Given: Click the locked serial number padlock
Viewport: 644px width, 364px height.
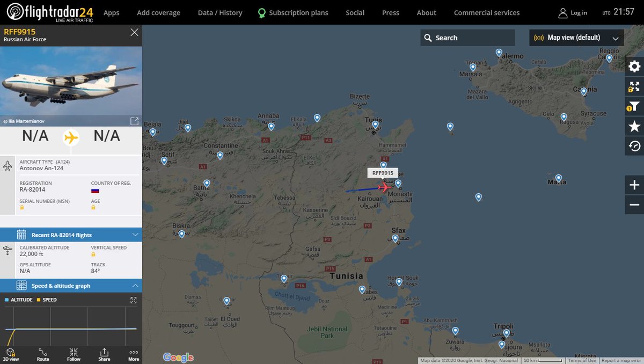Looking at the screenshot, I should (22, 207).
